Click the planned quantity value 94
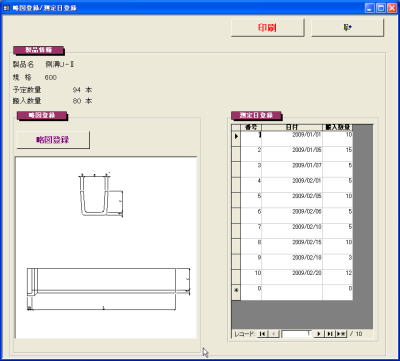Image resolution: width=400 pixels, height=361 pixels. coord(77,90)
